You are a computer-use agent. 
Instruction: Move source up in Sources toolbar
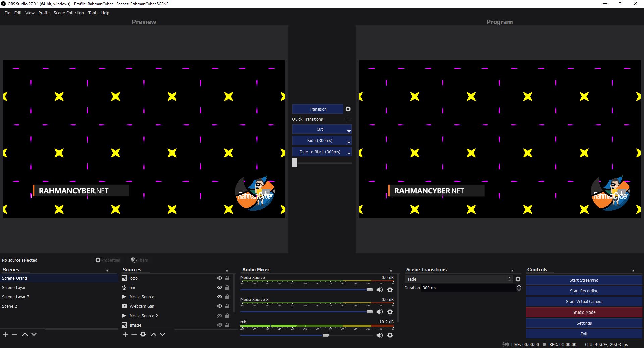click(154, 334)
